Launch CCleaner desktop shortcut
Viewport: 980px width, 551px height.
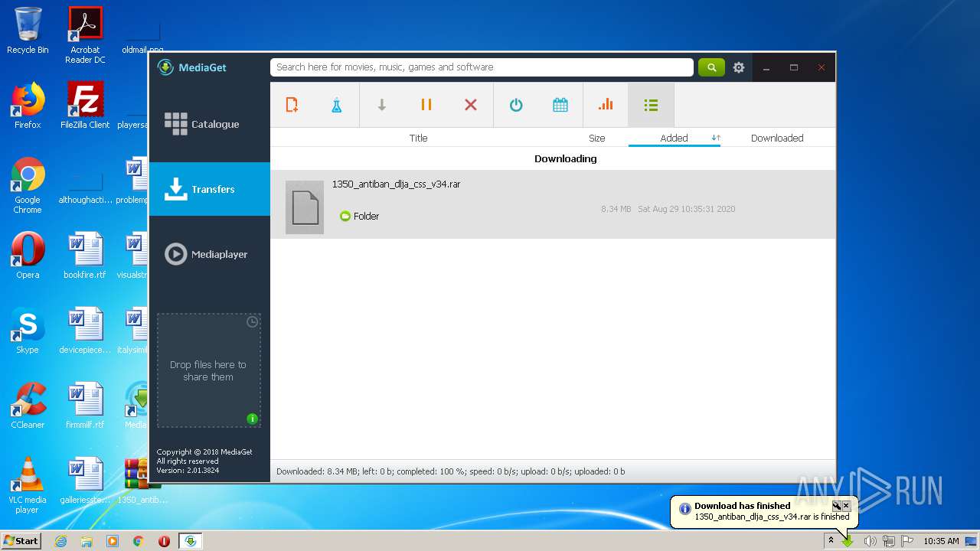click(x=28, y=405)
